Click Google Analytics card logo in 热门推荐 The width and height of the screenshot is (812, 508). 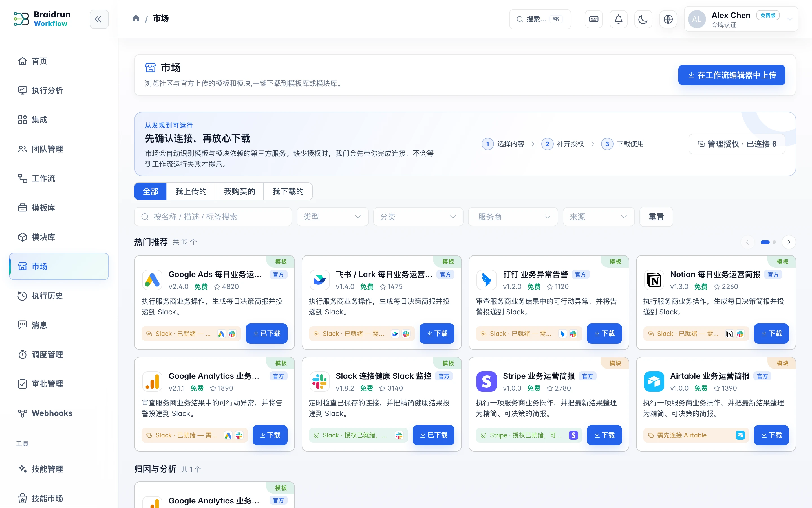[x=152, y=381]
